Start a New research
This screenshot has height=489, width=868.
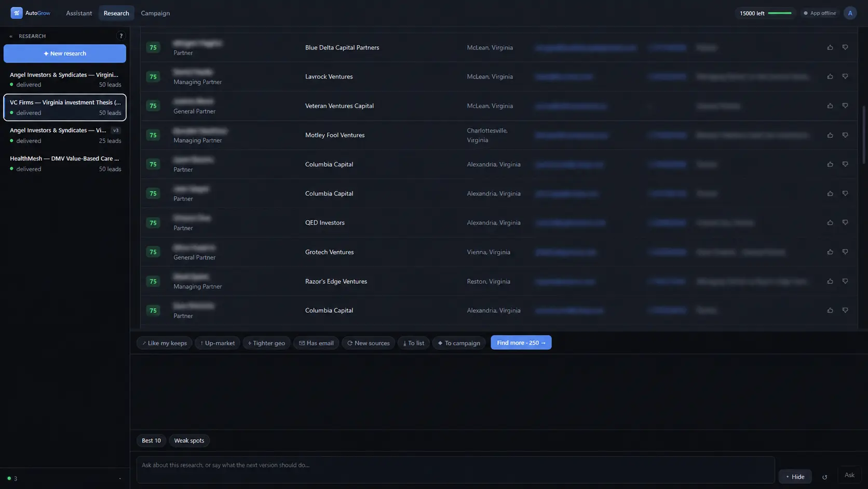(65, 54)
